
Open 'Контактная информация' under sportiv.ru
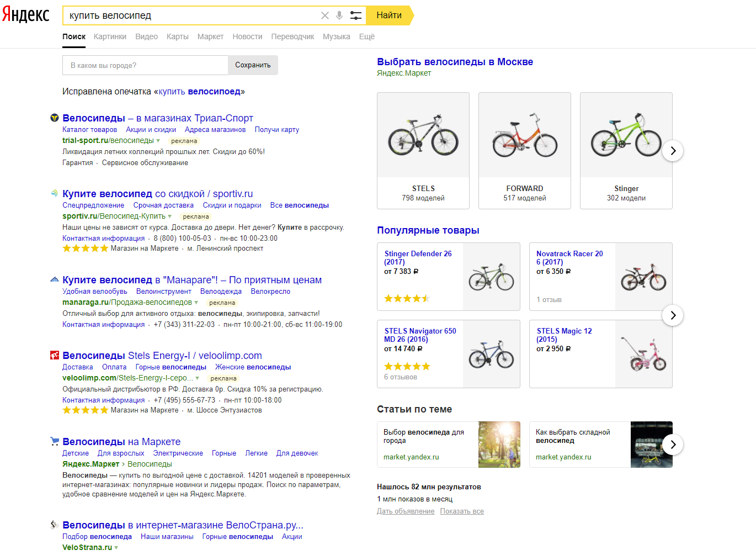click(x=104, y=239)
